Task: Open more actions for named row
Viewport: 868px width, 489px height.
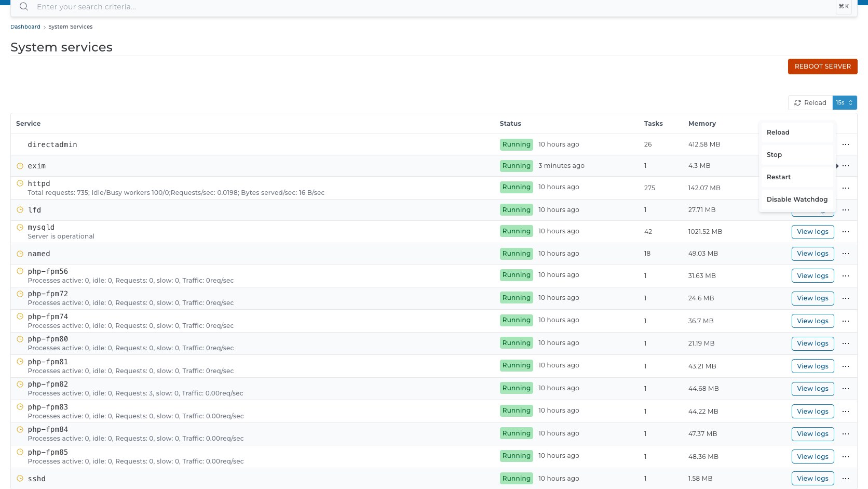Action: [846, 254]
